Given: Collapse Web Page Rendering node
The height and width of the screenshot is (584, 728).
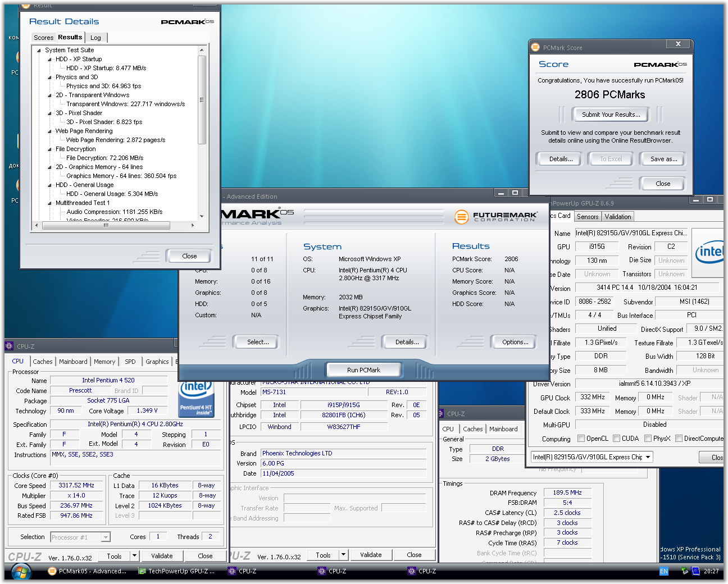Looking at the screenshot, I should [x=49, y=131].
